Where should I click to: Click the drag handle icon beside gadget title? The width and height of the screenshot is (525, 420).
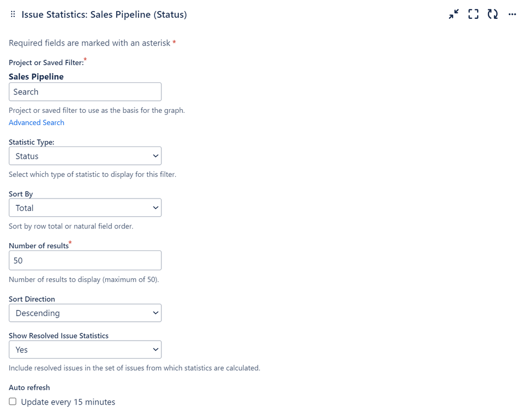(13, 14)
